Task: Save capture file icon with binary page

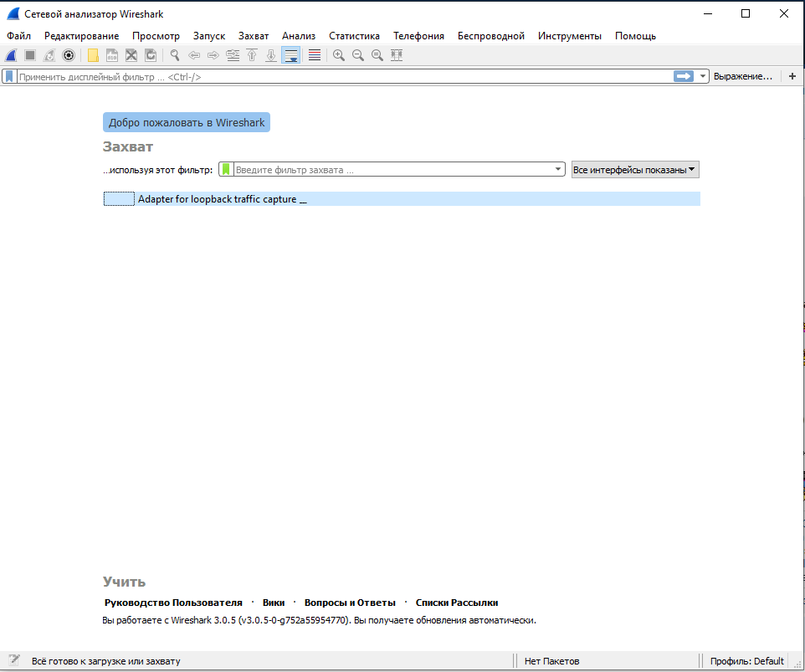Action: tap(112, 55)
